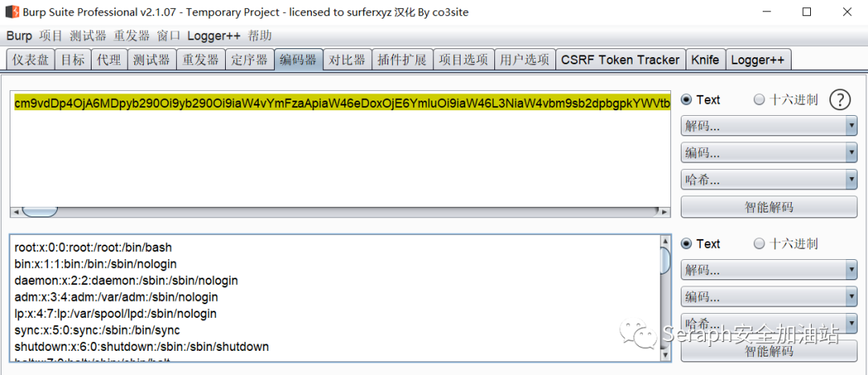Switch to the 用户选项 tab
Viewport: 868px width, 375px height.
524,60
